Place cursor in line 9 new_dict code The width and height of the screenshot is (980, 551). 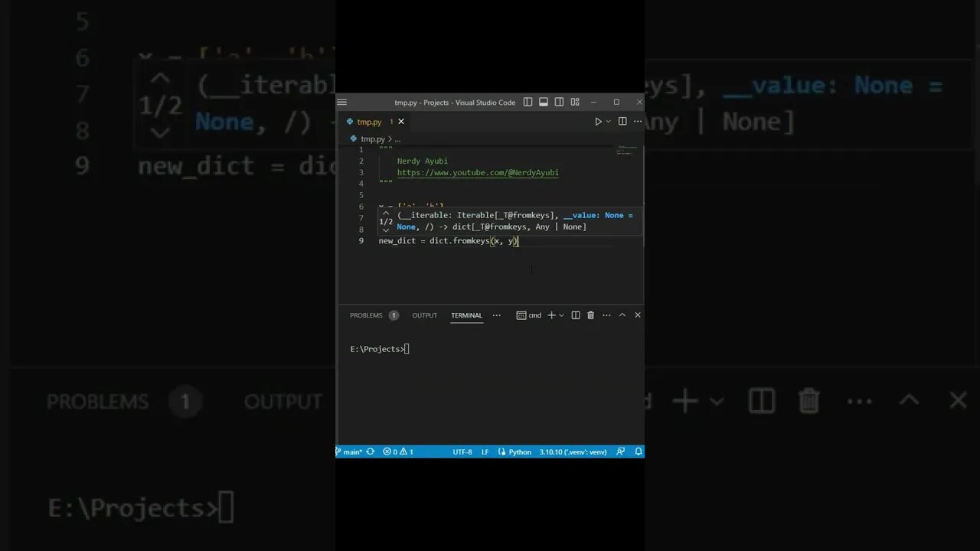(449, 241)
